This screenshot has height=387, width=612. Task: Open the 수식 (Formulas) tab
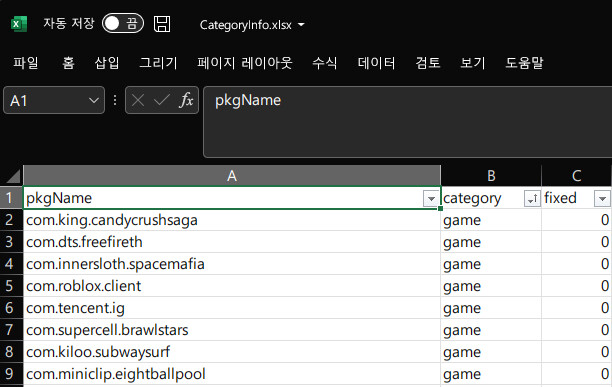tap(324, 62)
